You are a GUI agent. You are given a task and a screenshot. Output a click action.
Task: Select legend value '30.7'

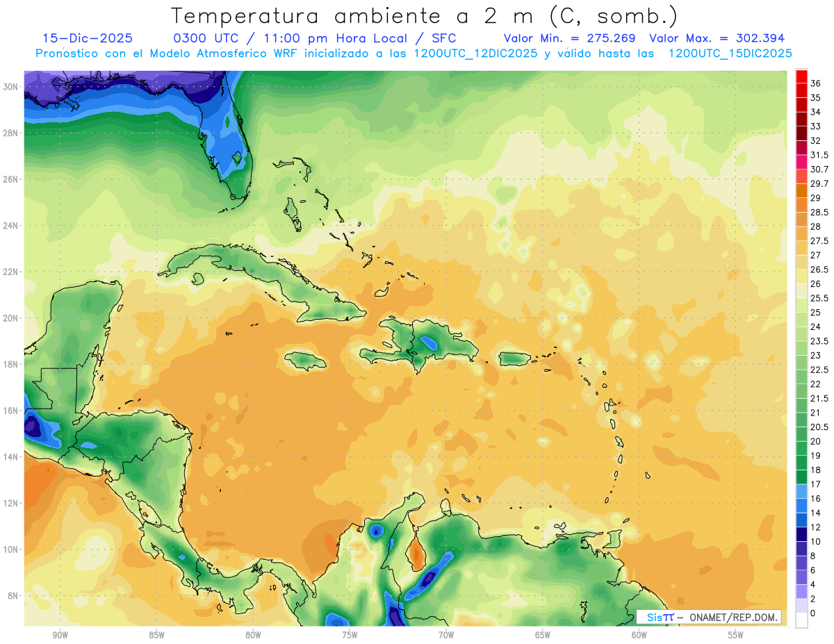pos(819,170)
